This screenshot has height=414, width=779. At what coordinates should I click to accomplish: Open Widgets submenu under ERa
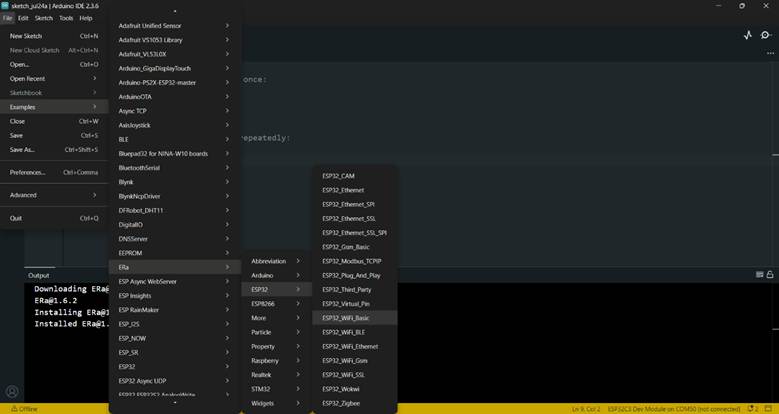277,403
